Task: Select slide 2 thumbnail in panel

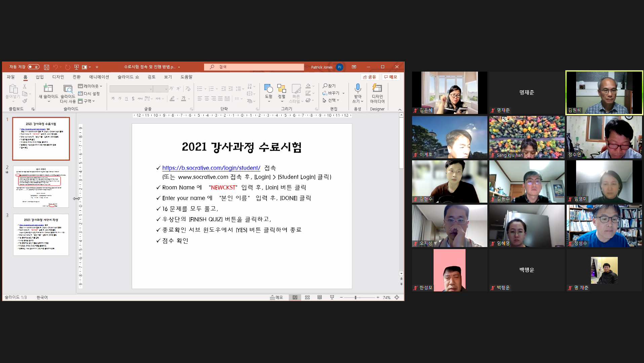Action: point(41,187)
